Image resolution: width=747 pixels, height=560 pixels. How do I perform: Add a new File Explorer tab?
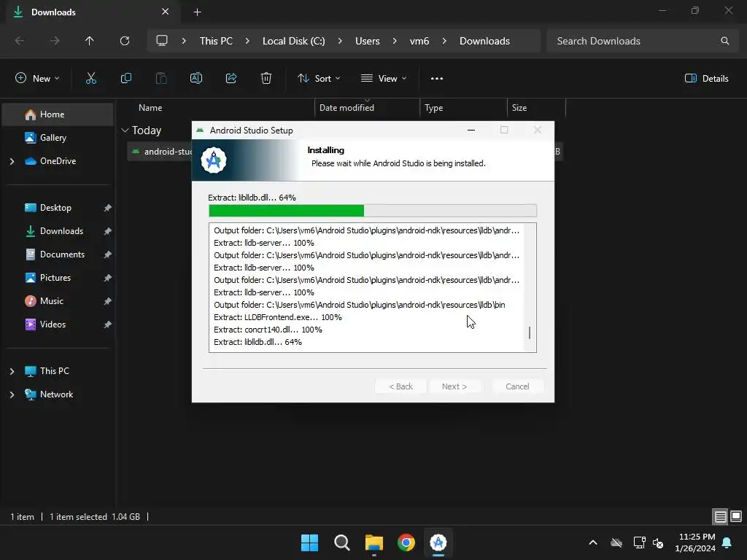(197, 12)
